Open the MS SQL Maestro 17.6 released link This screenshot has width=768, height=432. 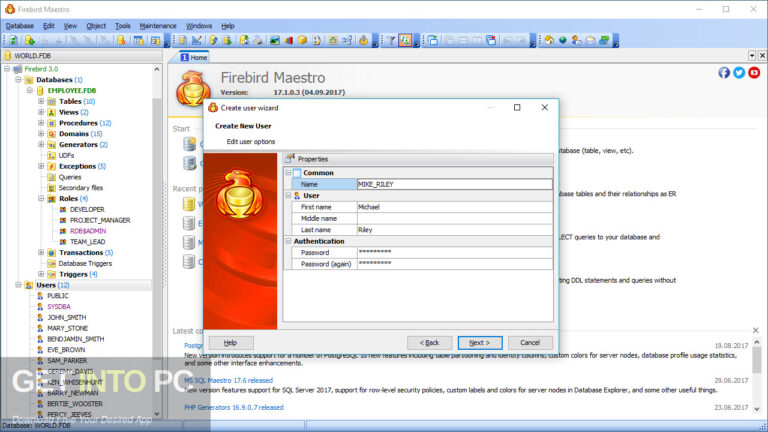tap(228, 380)
